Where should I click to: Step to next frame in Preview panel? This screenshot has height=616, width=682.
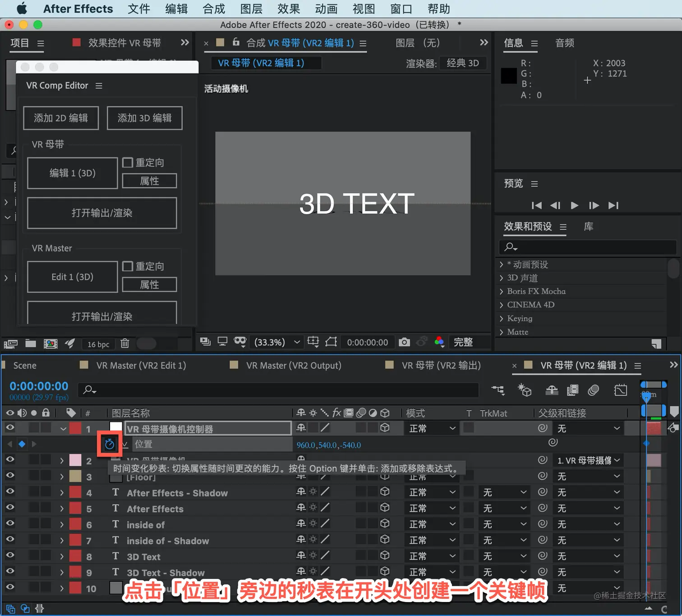pyautogui.click(x=594, y=206)
